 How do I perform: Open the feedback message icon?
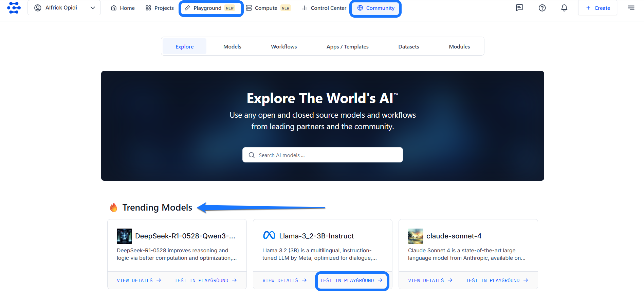point(519,8)
